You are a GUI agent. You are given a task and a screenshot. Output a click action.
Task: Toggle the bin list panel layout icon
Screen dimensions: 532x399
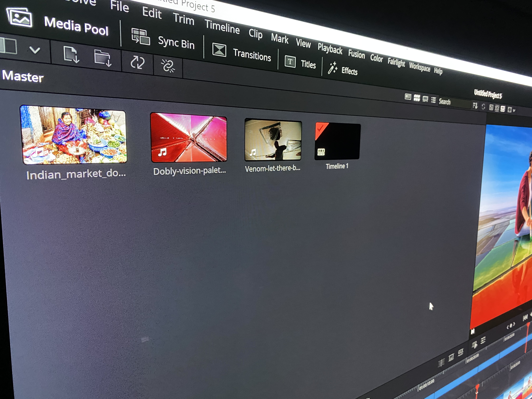point(8,46)
